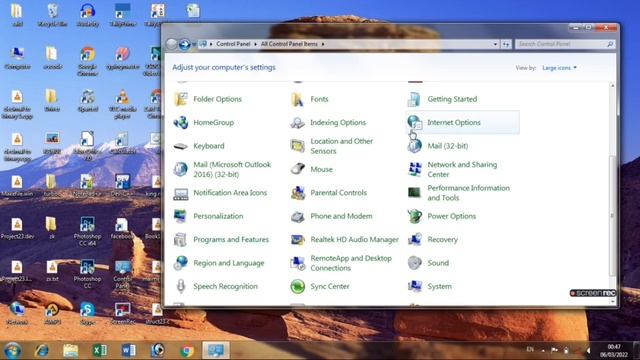
Task: Click the Speech Recognition icon
Action: (181, 286)
